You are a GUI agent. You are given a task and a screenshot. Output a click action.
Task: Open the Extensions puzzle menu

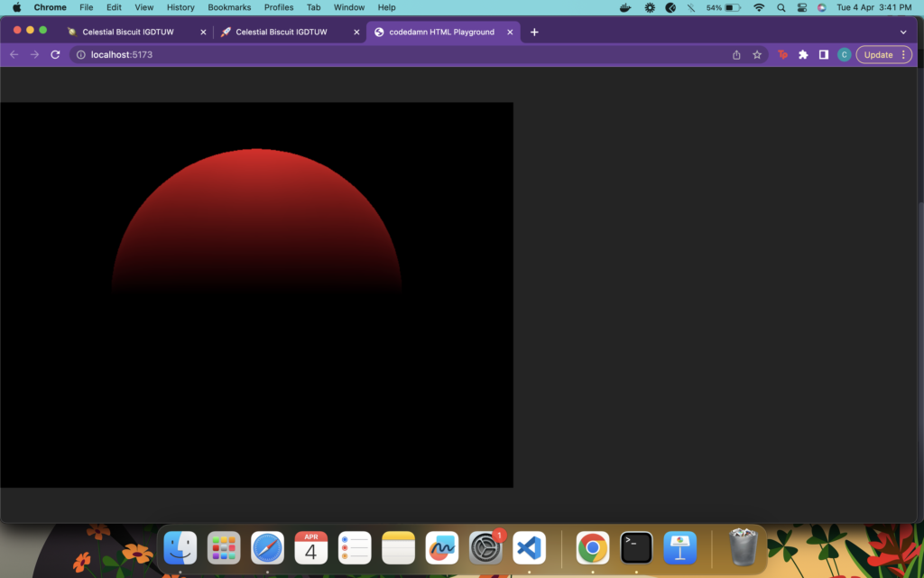[x=803, y=55]
